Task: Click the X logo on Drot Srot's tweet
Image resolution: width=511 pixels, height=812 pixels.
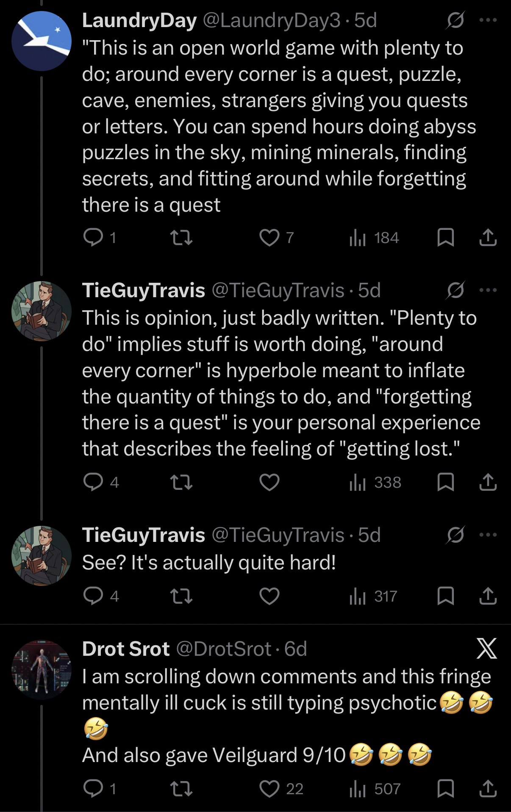Action: point(486,648)
